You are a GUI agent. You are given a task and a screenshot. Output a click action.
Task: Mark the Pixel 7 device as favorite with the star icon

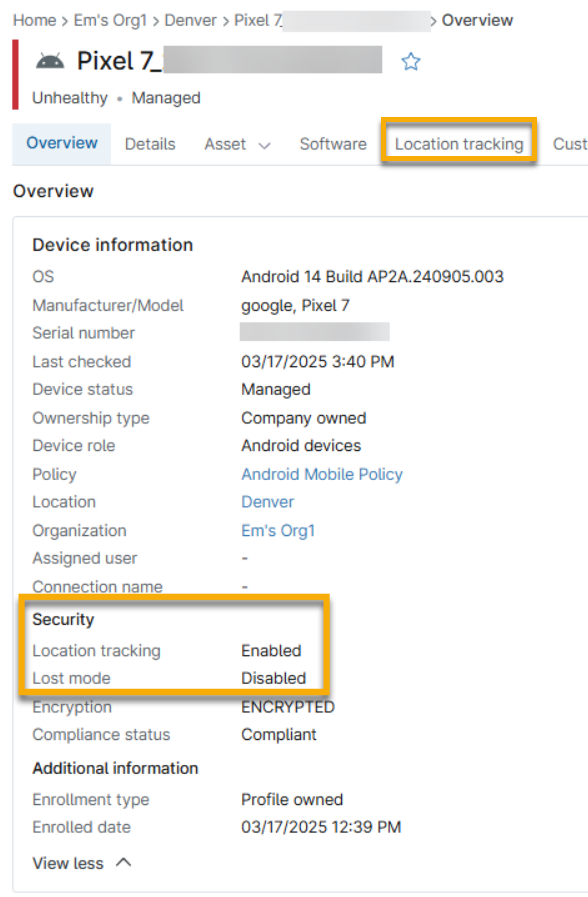(411, 61)
